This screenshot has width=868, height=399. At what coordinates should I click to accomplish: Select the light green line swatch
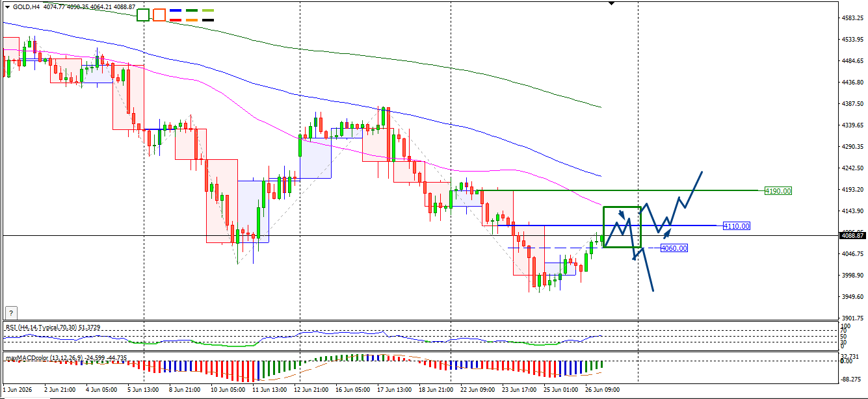[x=208, y=11]
